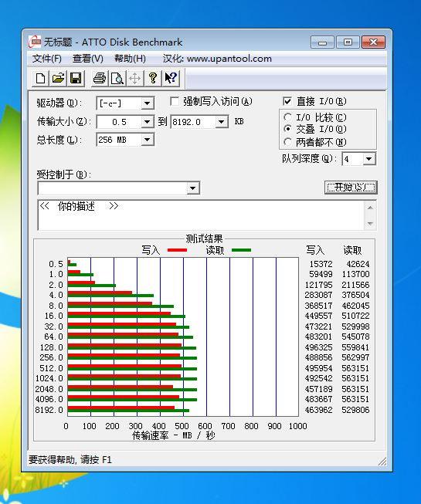This screenshot has width=421, height=504.
Task: Select the I/O 比较 radio option
Action: pyautogui.click(x=287, y=117)
